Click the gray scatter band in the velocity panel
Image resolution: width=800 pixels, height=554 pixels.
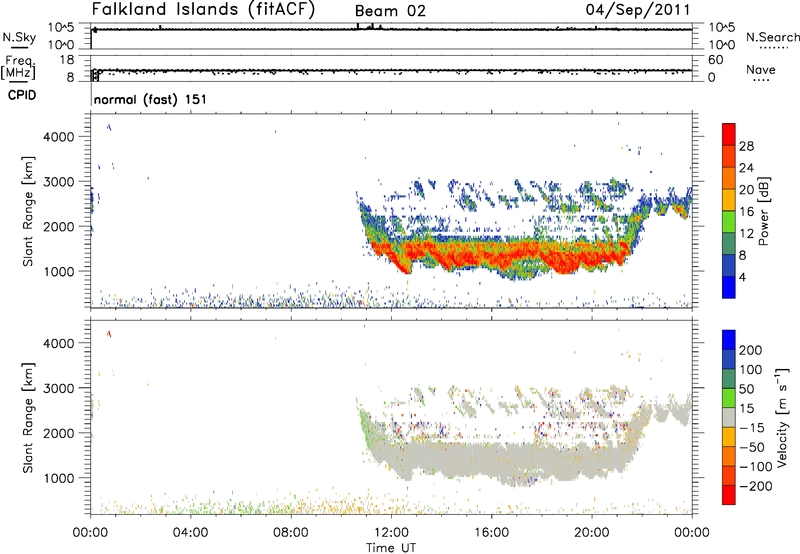click(x=500, y=459)
